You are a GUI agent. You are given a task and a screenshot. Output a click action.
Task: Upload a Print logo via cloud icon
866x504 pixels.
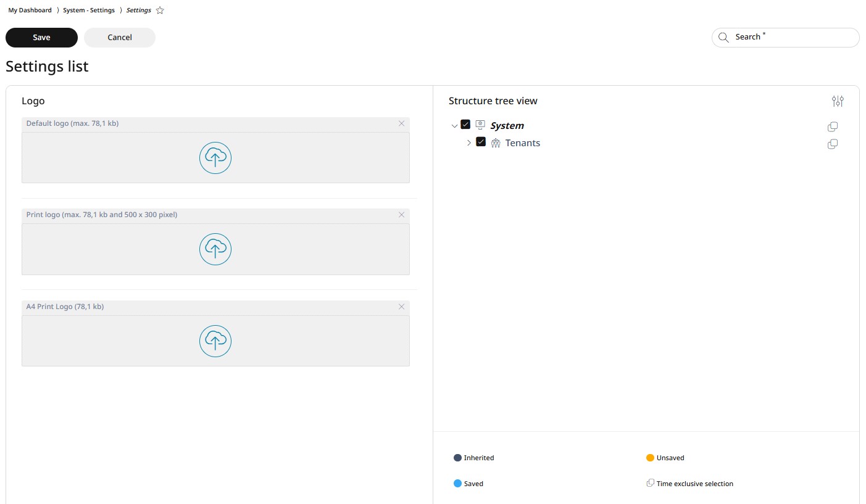point(215,249)
